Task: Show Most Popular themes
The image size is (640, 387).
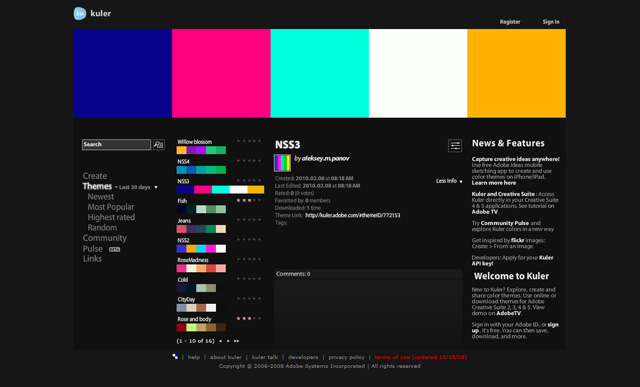Action: [111, 207]
